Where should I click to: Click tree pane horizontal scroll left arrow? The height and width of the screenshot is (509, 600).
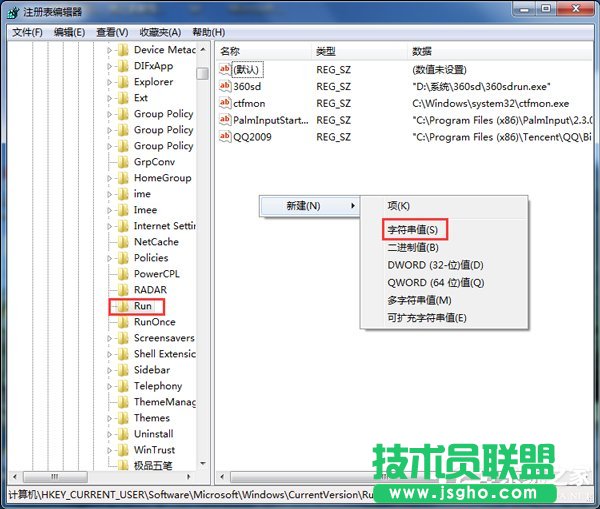tap(15, 477)
